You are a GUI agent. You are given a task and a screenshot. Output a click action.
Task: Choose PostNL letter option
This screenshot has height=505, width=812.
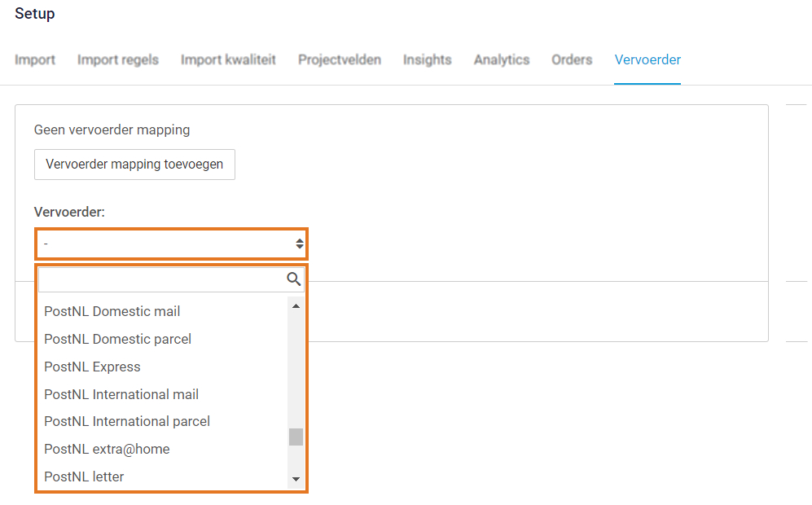pyautogui.click(x=84, y=476)
